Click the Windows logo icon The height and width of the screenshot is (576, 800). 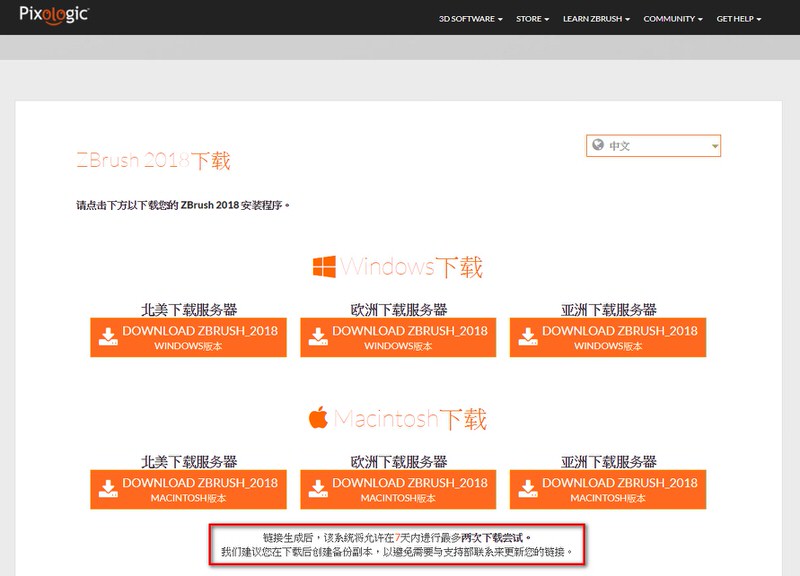click(x=324, y=266)
